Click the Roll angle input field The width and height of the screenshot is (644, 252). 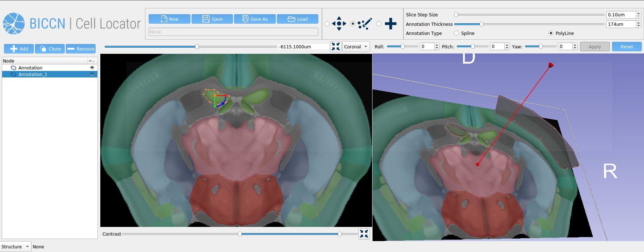click(x=427, y=47)
